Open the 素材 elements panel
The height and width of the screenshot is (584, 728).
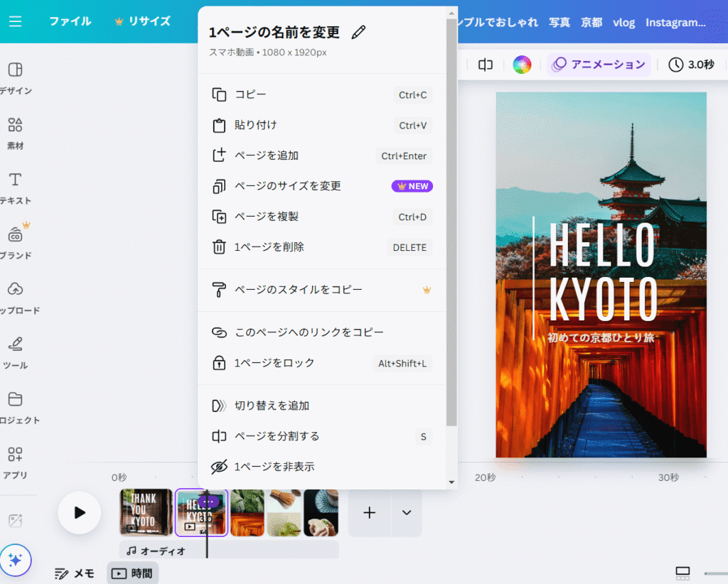coord(16,133)
